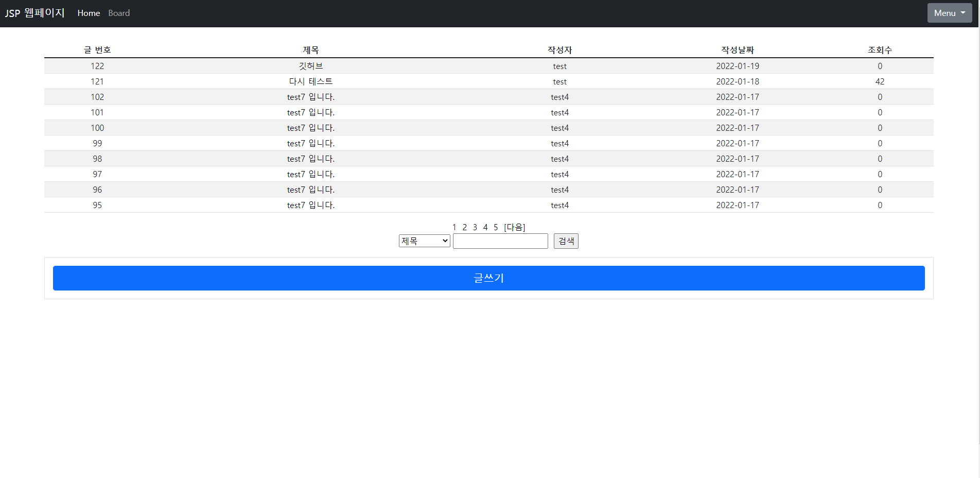The image size is (980, 478).
Task: Click the 조회수 column header
Action: pos(880,50)
